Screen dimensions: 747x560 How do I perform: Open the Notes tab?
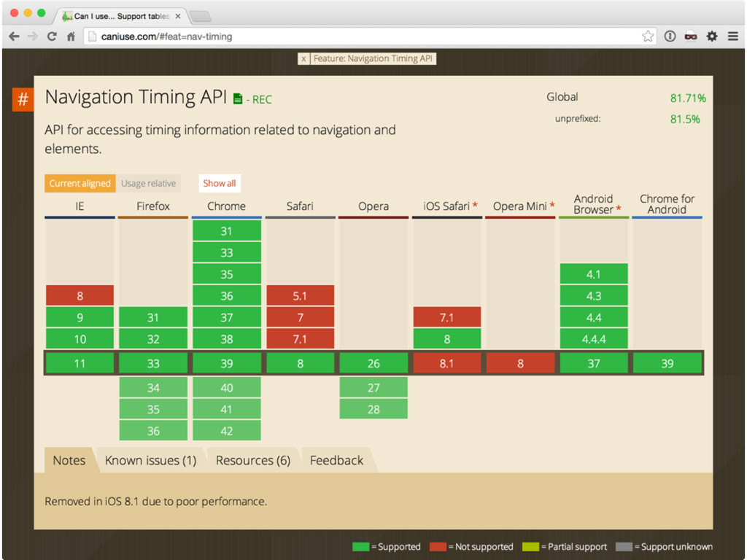[69, 461]
